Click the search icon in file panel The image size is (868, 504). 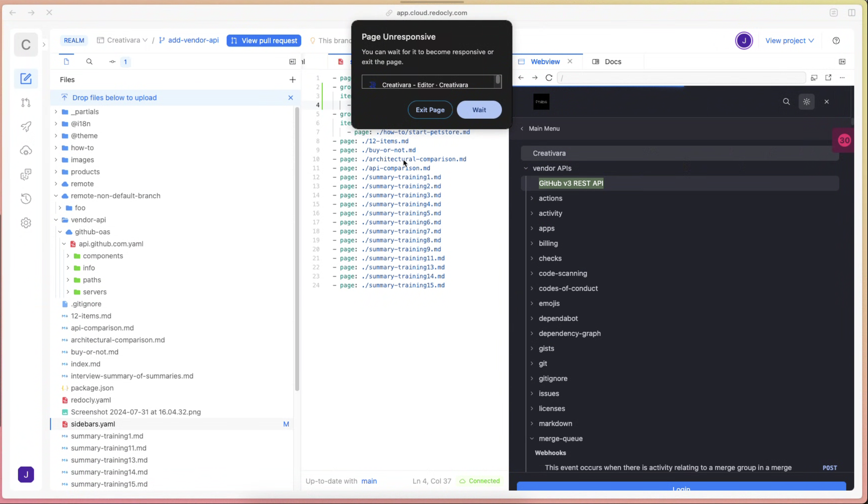(x=89, y=62)
